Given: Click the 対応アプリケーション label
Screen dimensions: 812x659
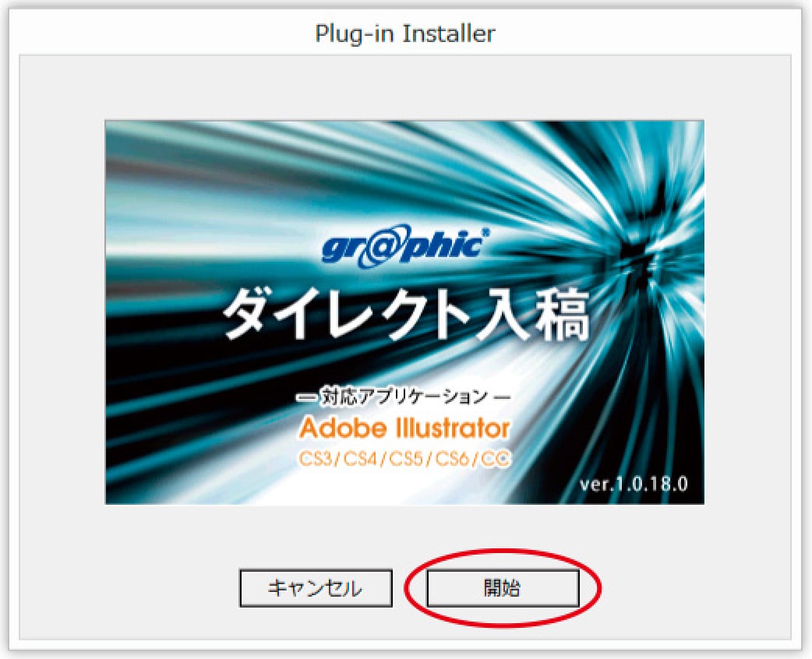Looking at the screenshot, I should (404, 397).
